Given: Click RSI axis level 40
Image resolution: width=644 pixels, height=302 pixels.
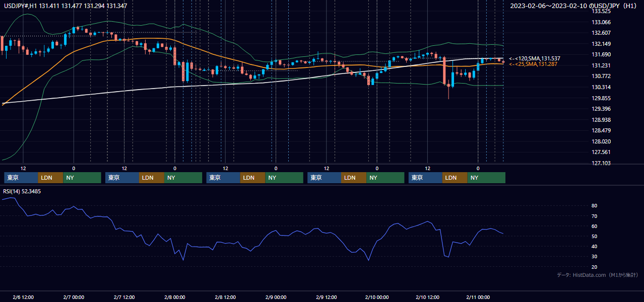Looking at the screenshot, I should tap(595, 246).
